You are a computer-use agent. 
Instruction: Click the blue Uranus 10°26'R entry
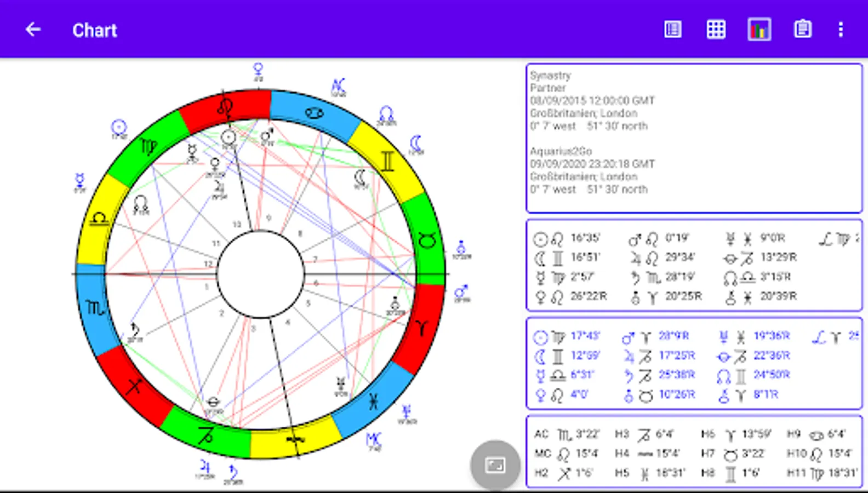tap(660, 395)
